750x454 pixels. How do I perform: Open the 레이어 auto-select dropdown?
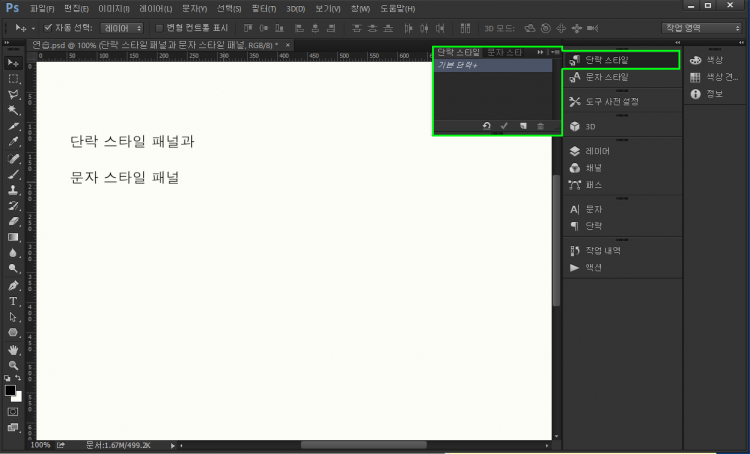pos(123,27)
